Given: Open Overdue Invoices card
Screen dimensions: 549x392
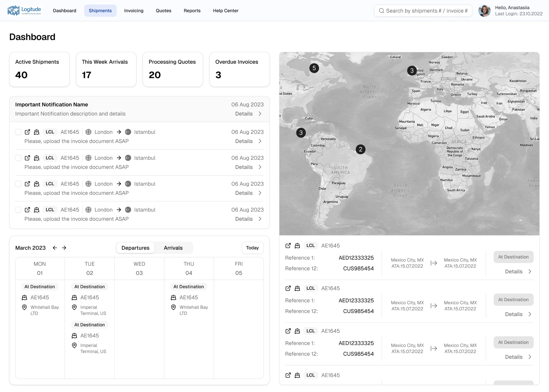Looking at the screenshot, I should pyautogui.click(x=239, y=70).
